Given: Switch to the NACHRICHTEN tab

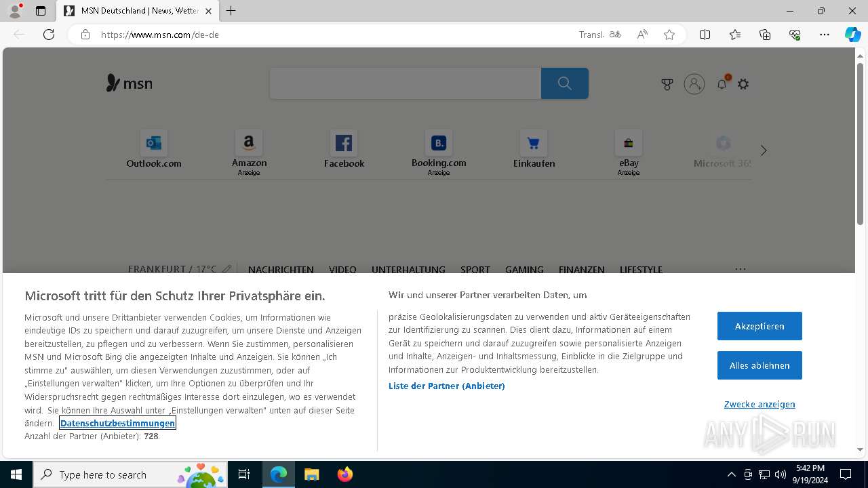Looking at the screenshot, I should tap(281, 269).
